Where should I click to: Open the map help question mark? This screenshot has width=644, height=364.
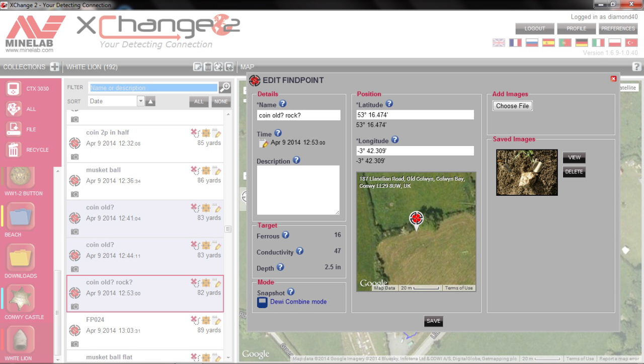[636, 66]
